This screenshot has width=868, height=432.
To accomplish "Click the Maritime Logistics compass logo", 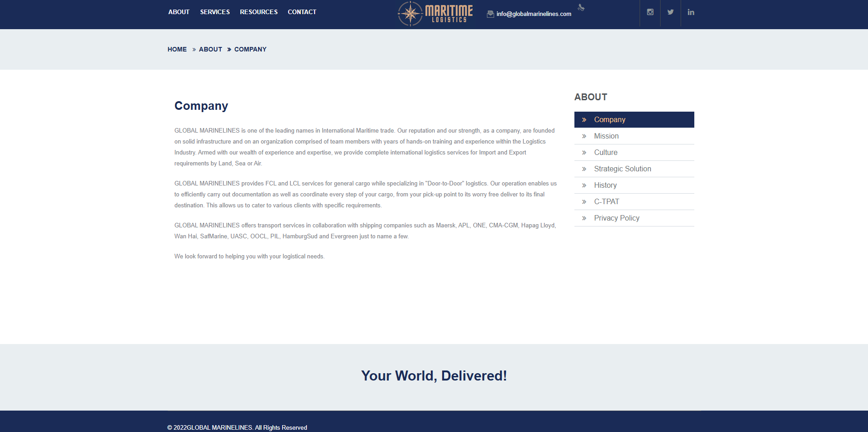I will pos(435,13).
